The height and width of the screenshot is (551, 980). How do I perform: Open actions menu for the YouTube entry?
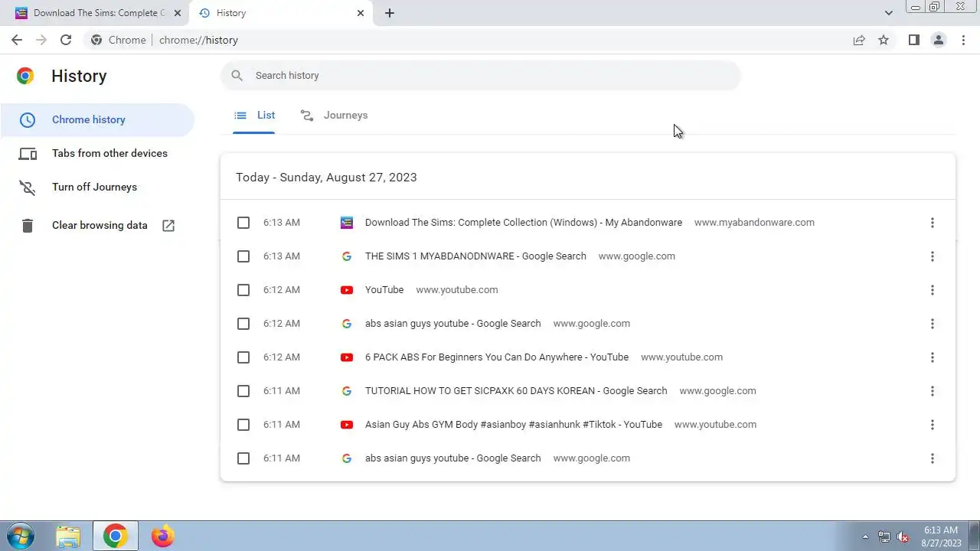932,290
